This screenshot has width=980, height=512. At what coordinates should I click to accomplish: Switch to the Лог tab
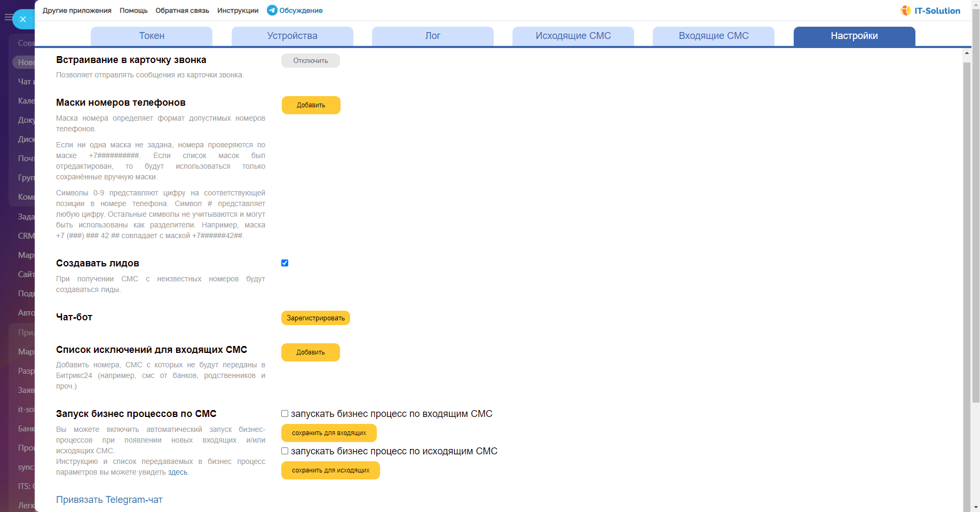coord(432,36)
